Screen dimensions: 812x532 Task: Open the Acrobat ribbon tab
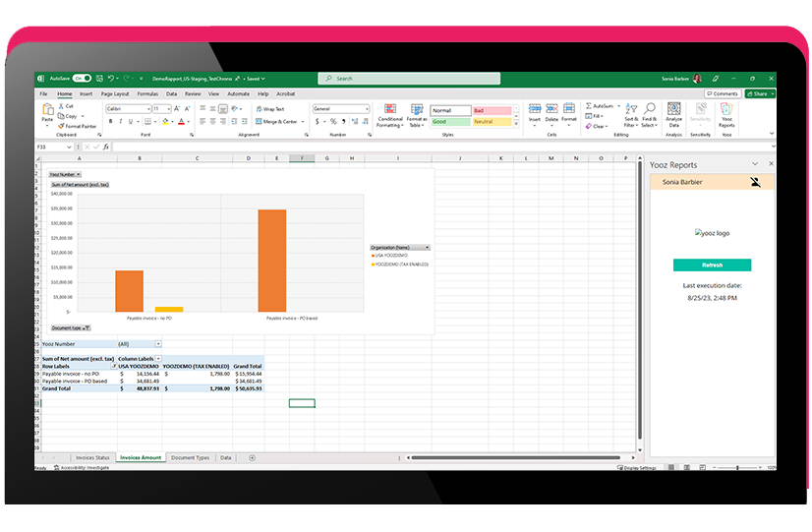285,93
